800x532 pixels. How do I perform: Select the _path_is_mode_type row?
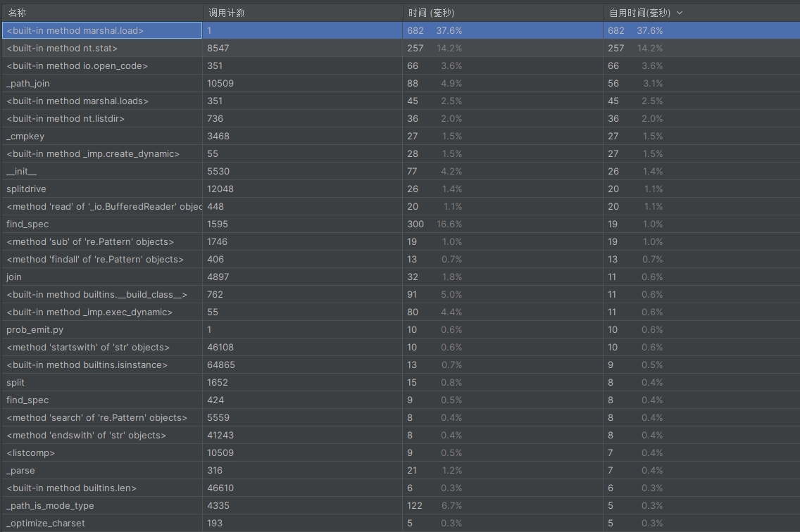pos(400,505)
